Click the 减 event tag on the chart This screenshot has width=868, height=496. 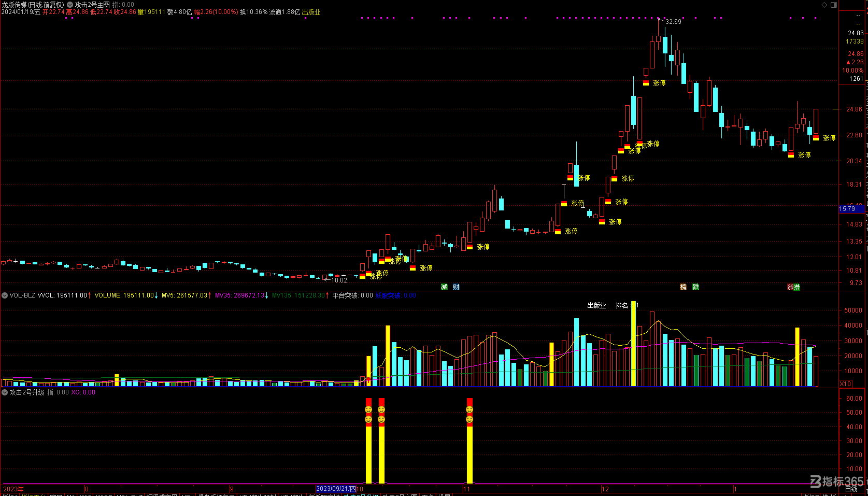444,287
